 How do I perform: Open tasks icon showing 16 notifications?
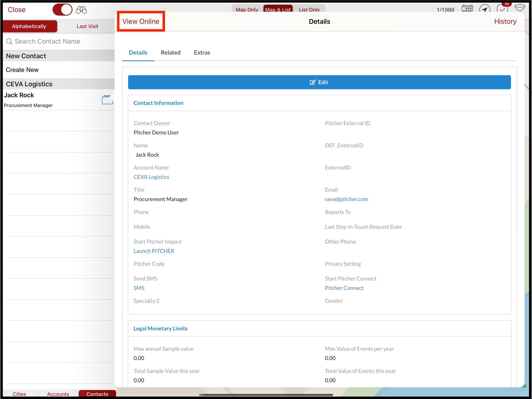(502, 9)
